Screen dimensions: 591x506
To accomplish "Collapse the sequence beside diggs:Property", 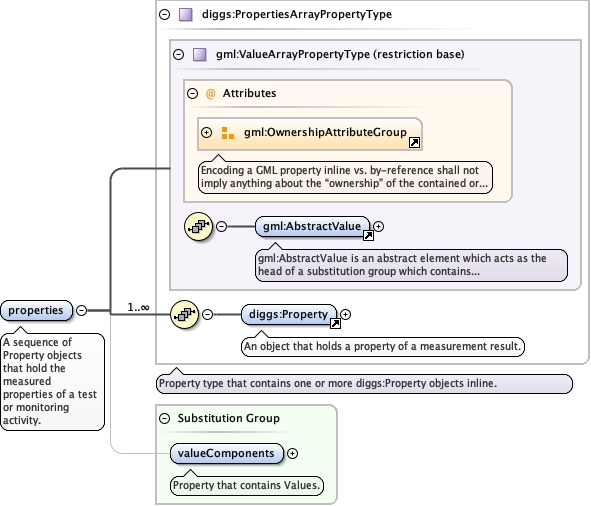I will (208, 314).
